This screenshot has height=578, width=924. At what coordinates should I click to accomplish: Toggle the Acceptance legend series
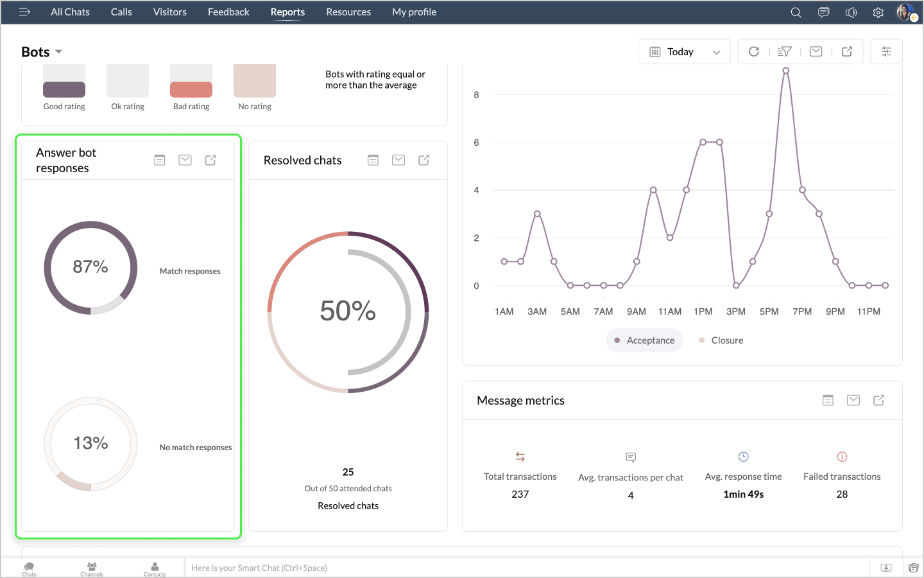644,340
